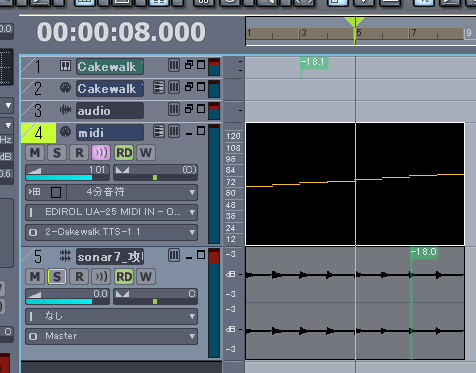Maximize track 3 strip

coord(201,109)
